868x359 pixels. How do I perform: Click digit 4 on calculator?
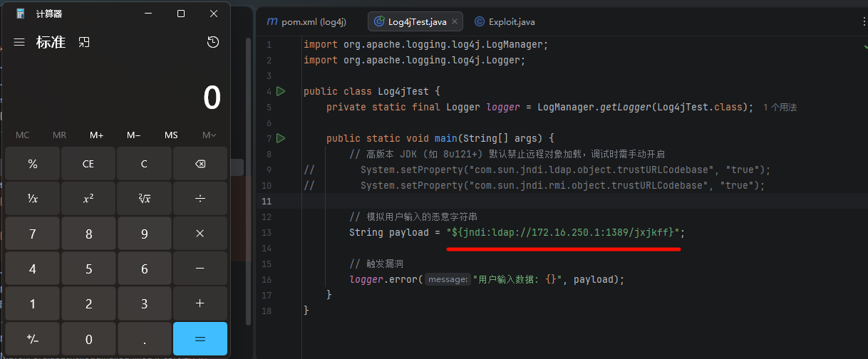click(33, 269)
